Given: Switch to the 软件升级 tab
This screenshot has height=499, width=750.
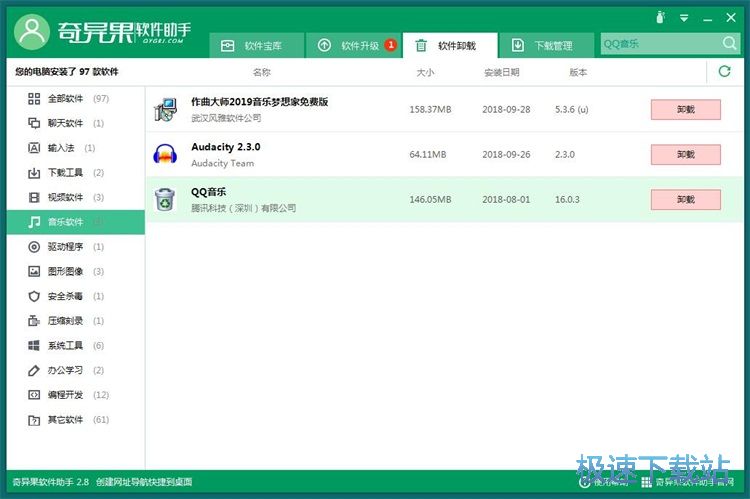Looking at the screenshot, I should [353, 45].
